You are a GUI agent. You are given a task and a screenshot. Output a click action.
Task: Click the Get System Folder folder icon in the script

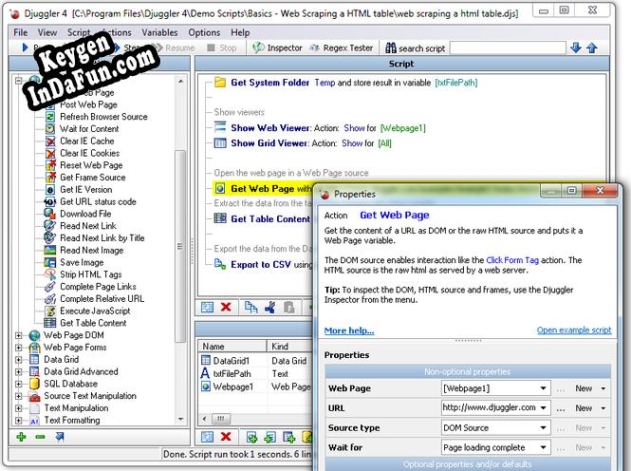tap(220, 83)
